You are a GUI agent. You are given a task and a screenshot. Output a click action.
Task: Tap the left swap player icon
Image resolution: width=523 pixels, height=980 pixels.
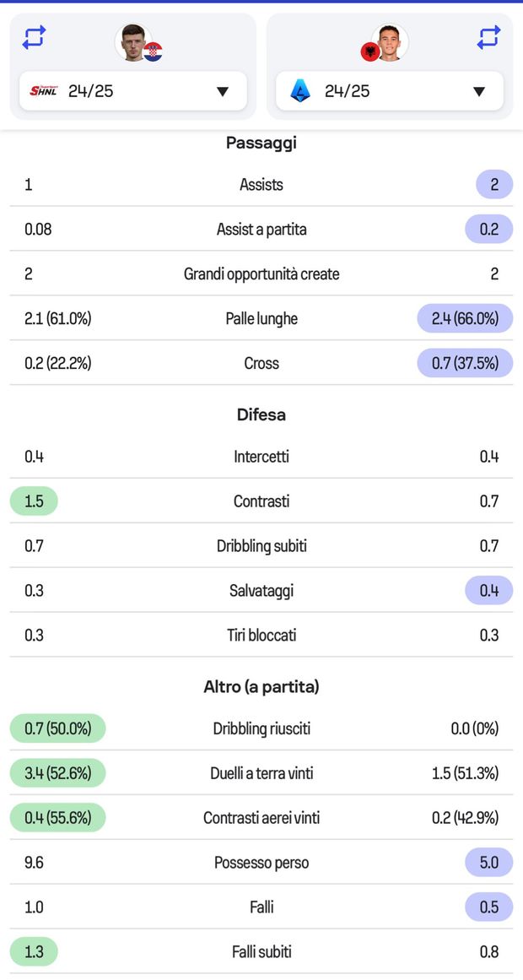click(x=34, y=37)
